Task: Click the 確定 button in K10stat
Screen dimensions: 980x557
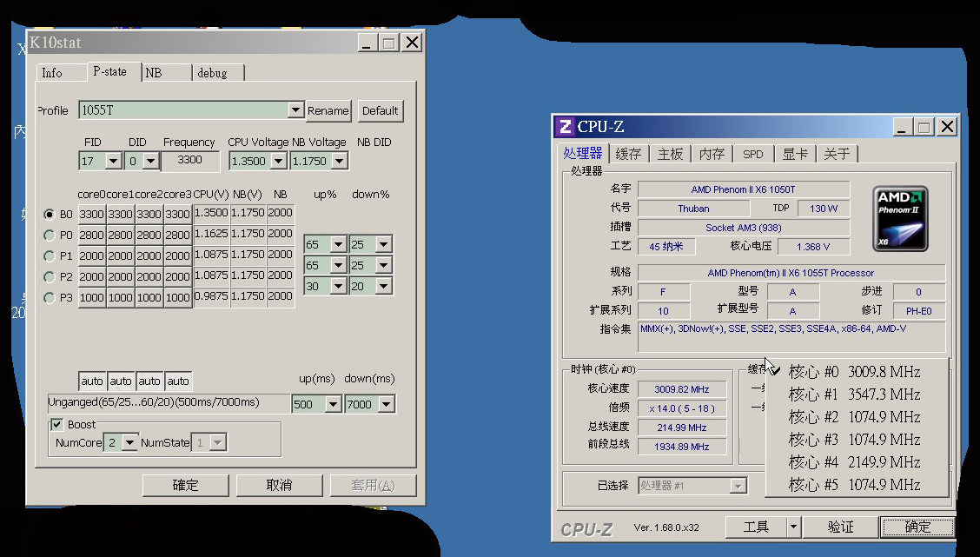Action: click(x=185, y=485)
